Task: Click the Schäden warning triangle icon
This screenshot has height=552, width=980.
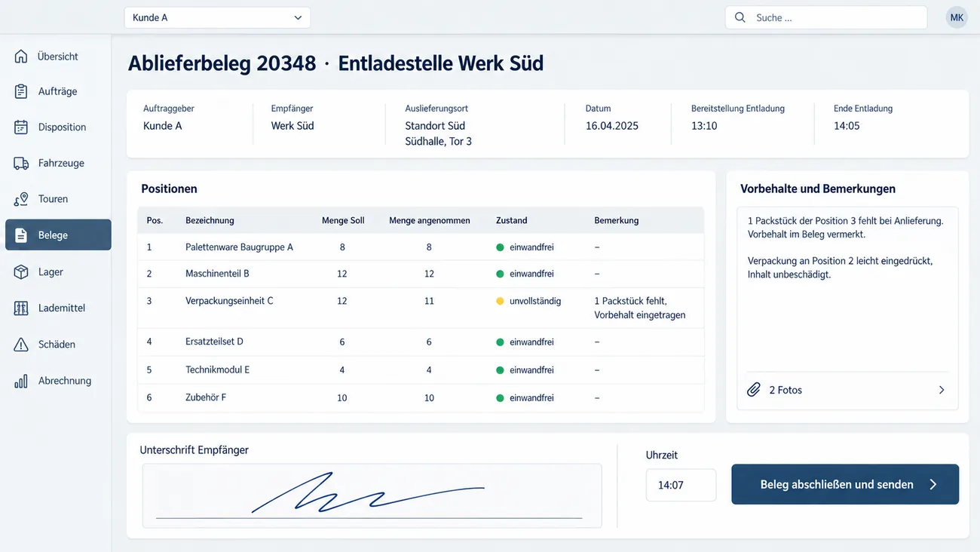Action: pos(21,344)
